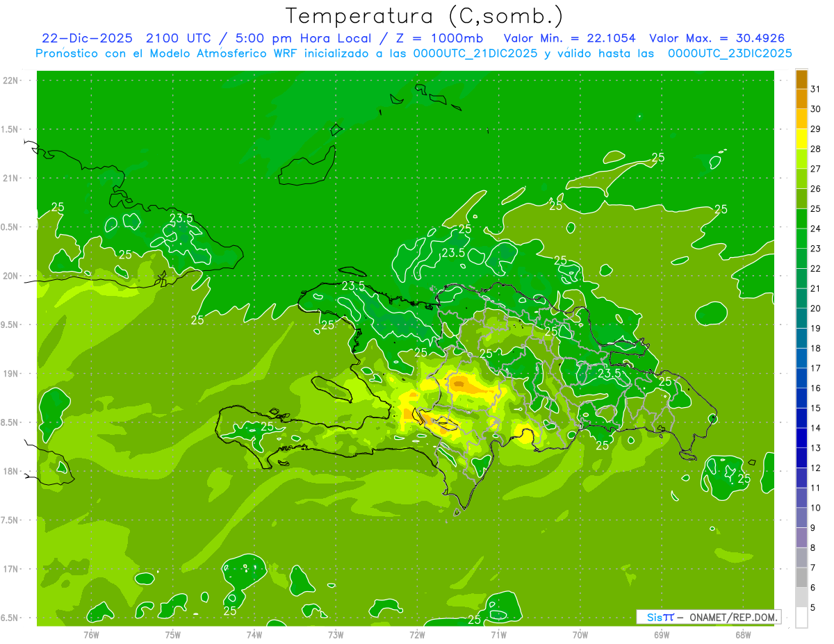Click the "69W" longitude label

[662, 634]
